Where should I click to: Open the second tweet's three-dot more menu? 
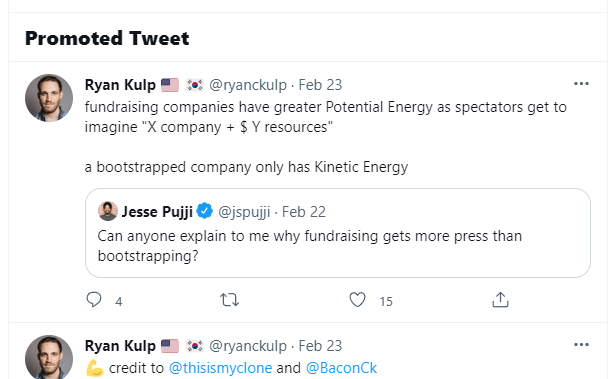[x=581, y=345]
